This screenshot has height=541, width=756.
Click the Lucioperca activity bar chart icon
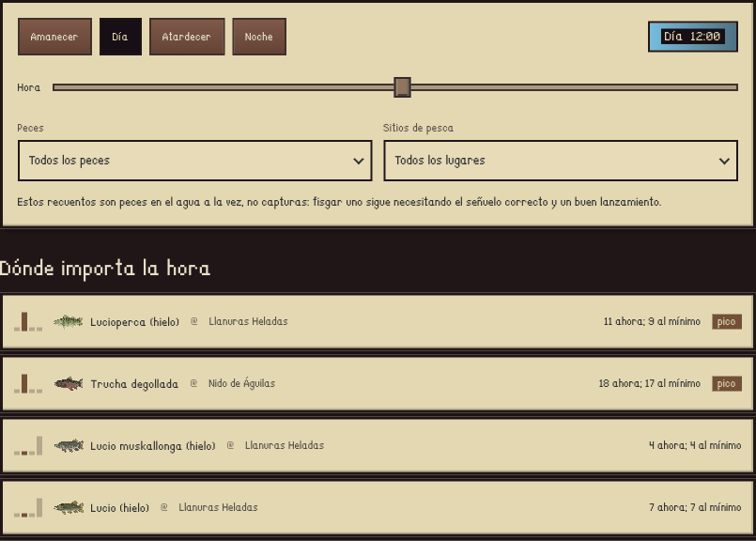pyautogui.click(x=28, y=321)
